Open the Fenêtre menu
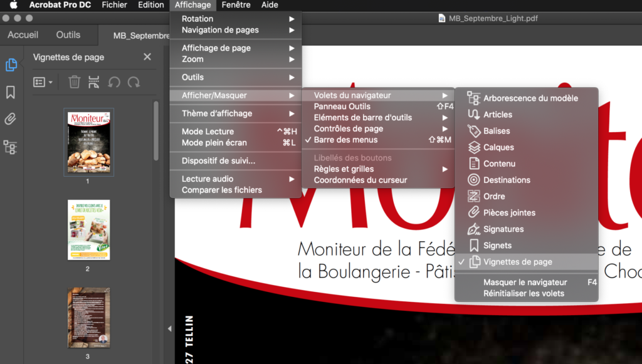The image size is (642, 364). point(236,5)
